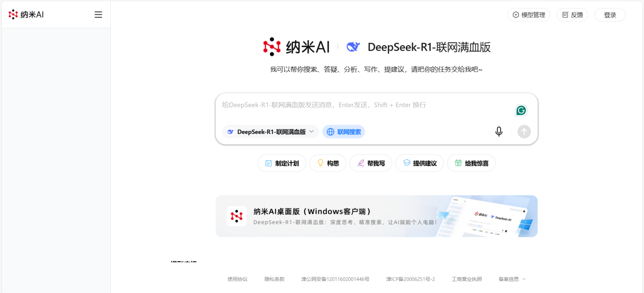Image resolution: width=644 pixels, height=293 pixels.
Task: Click the 制定计划 planning icon button
Action: [268, 163]
